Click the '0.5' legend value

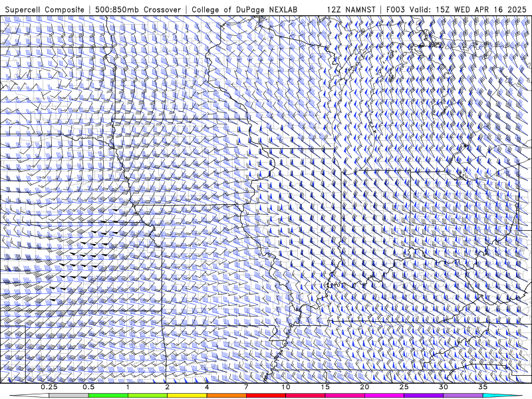pyautogui.click(x=88, y=387)
